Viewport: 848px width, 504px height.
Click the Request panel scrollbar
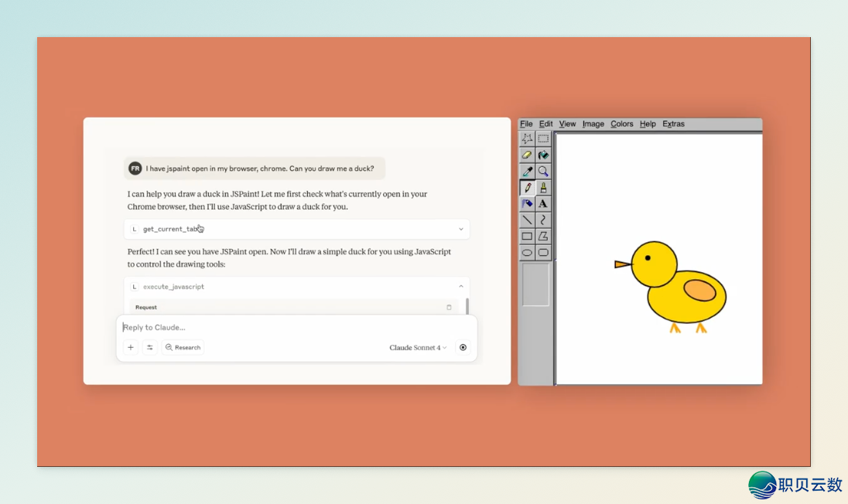(467, 306)
